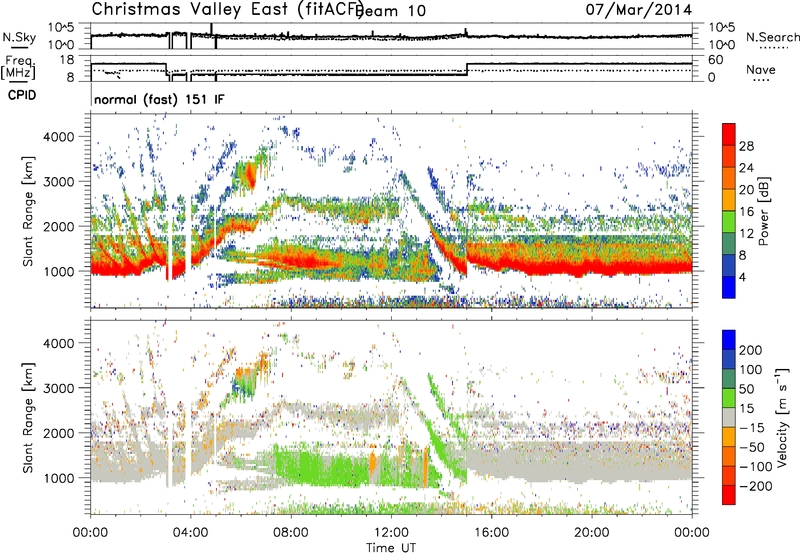Click the Power colorbar '16' tick value

coord(746,212)
